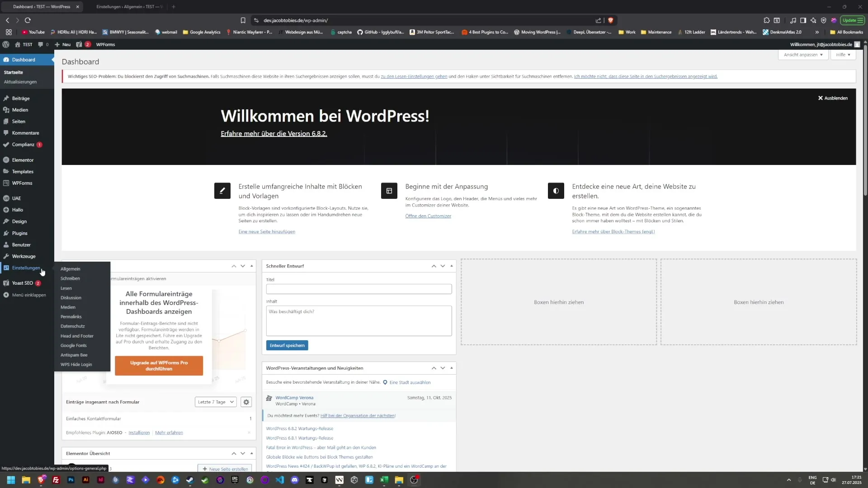
Task: Click the Entwurf speichern button
Action: point(287,345)
